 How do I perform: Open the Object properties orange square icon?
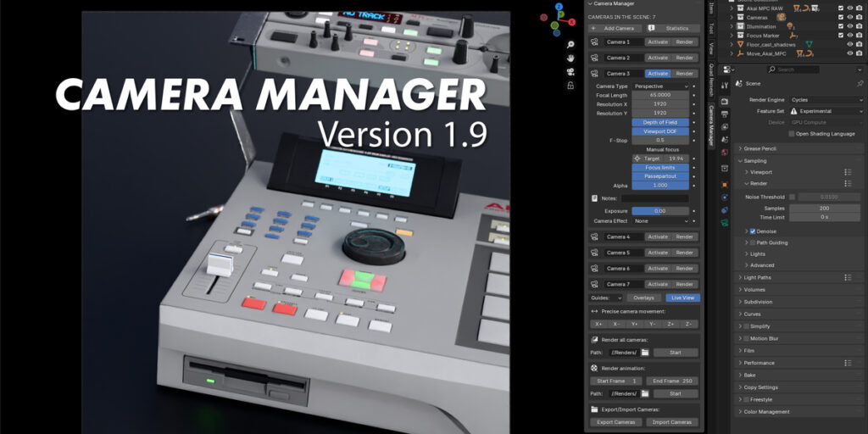click(726, 184)
